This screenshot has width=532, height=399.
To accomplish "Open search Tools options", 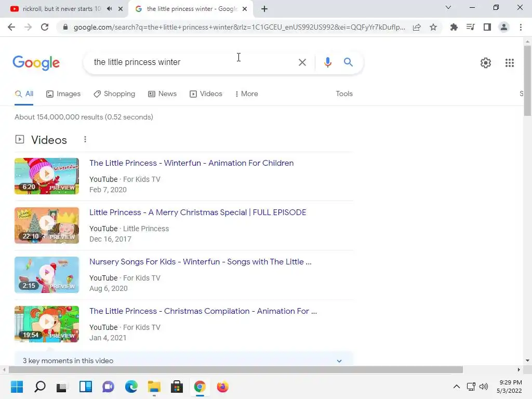I will tap(344, 94).
